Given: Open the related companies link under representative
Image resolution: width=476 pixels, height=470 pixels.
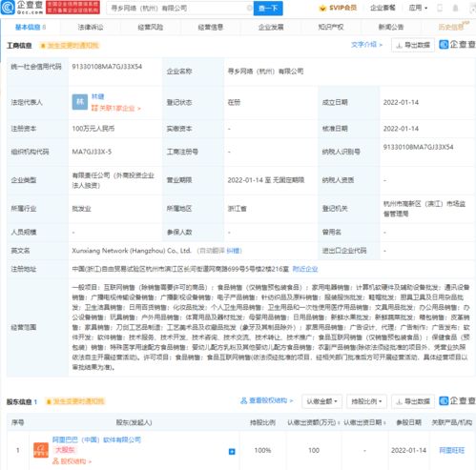Looking at the screenshot, I should click(115, 109).
